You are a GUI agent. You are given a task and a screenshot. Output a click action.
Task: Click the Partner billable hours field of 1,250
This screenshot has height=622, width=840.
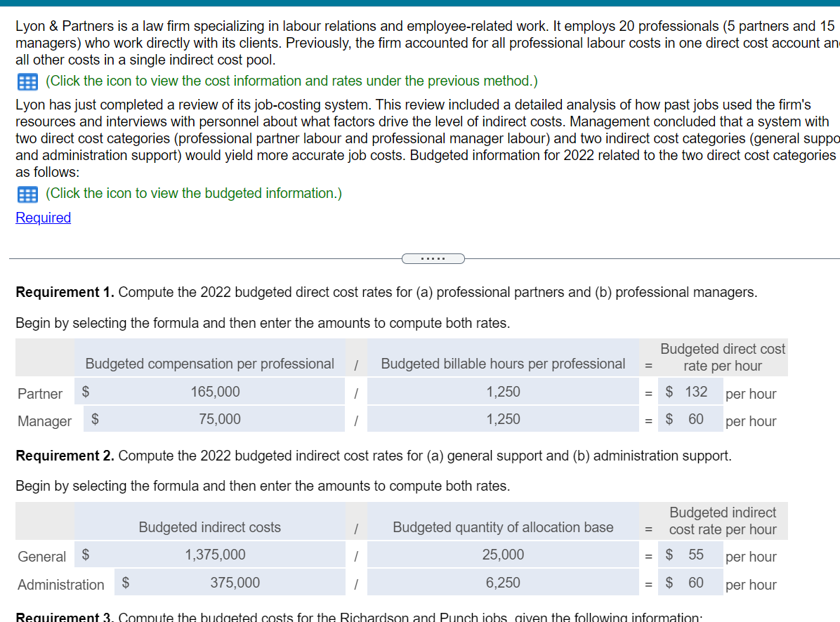click(503, 391)
